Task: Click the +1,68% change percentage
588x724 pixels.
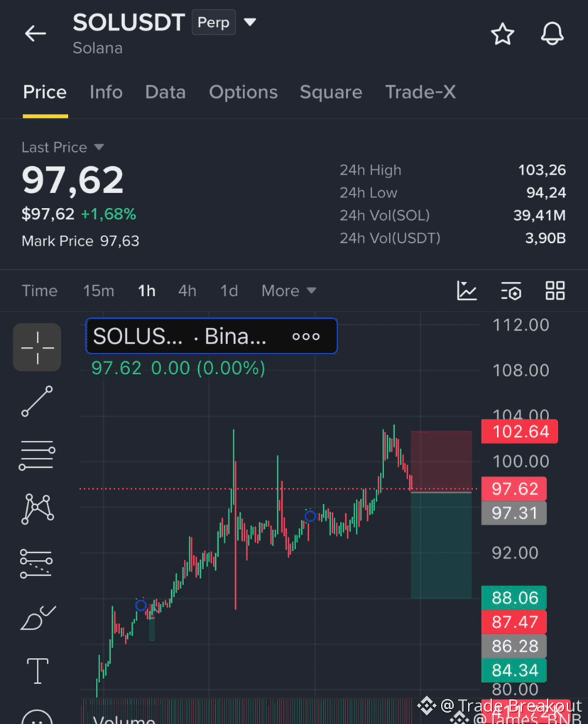Action: [x=109, y=214]
